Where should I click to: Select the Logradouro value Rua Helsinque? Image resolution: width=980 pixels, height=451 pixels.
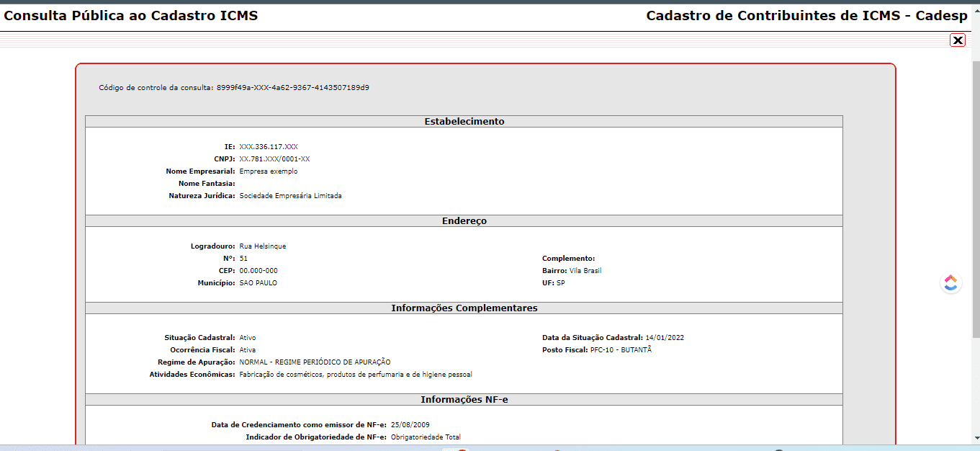pos(262,246)
